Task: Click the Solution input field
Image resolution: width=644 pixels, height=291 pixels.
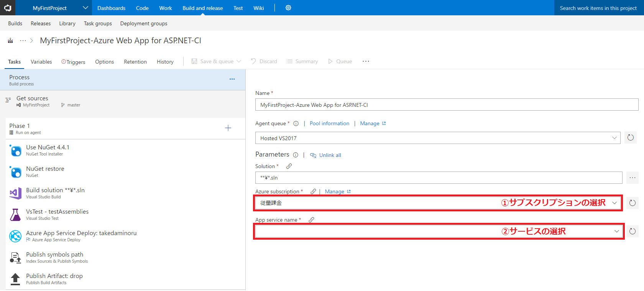Action: [439, 178]
